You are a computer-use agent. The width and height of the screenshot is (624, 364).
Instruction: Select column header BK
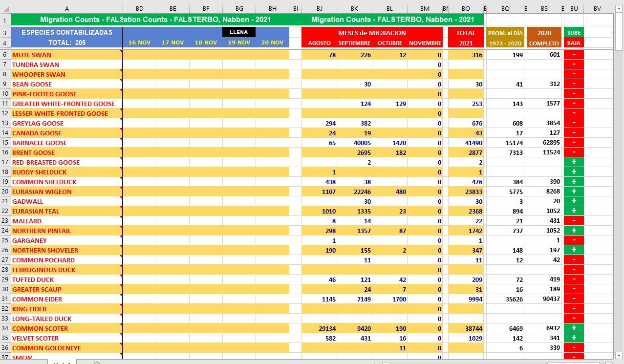[354, 9]
